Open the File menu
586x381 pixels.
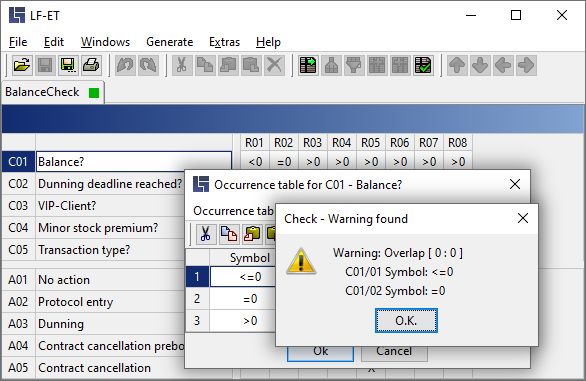(x=18, y=42)
